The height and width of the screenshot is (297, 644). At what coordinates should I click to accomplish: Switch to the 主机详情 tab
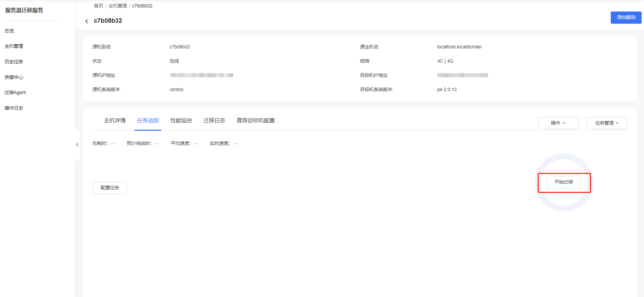coord(115,121)
